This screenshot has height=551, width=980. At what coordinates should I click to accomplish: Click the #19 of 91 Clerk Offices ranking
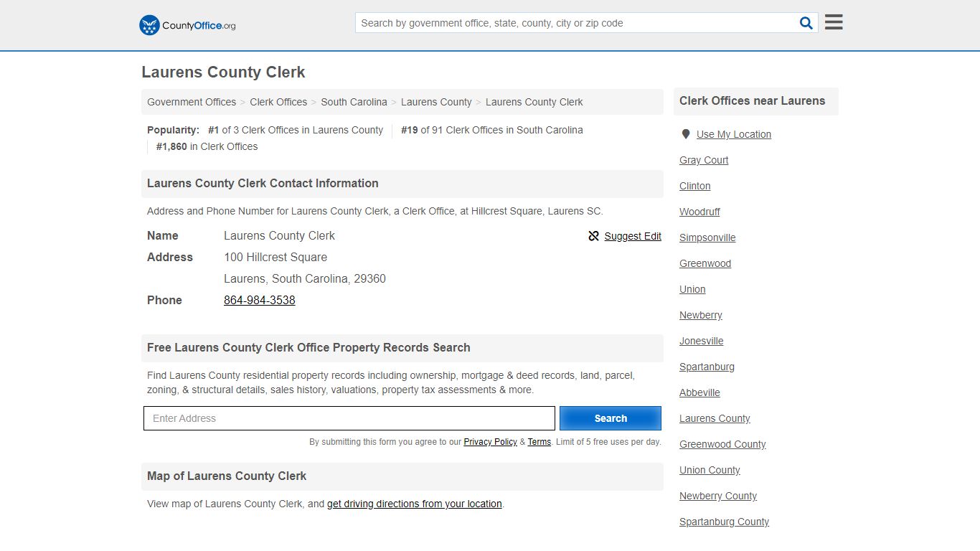coord(492,130)
